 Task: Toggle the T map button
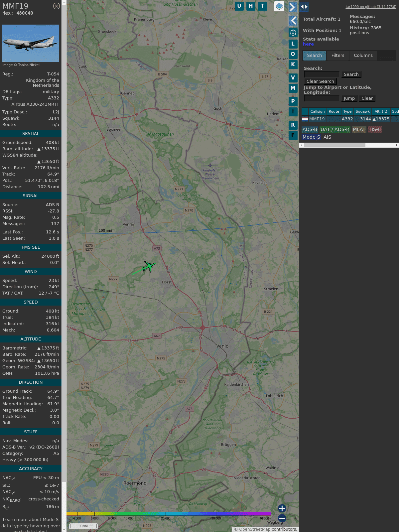click(x=263, y=6)
